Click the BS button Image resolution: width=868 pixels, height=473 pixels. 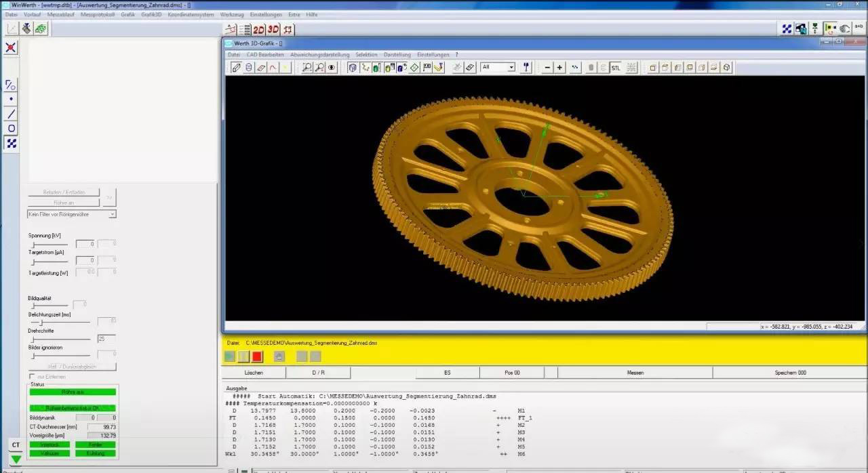coord(448,373)
